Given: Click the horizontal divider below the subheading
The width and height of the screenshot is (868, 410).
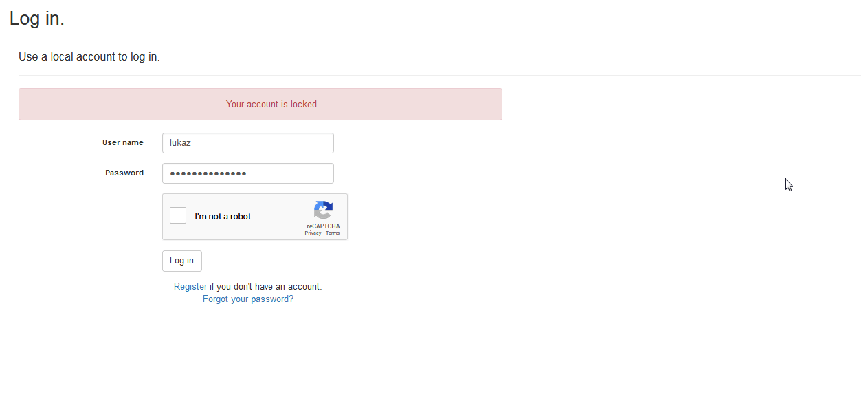Looking at the screenshot, I should 440,75.
